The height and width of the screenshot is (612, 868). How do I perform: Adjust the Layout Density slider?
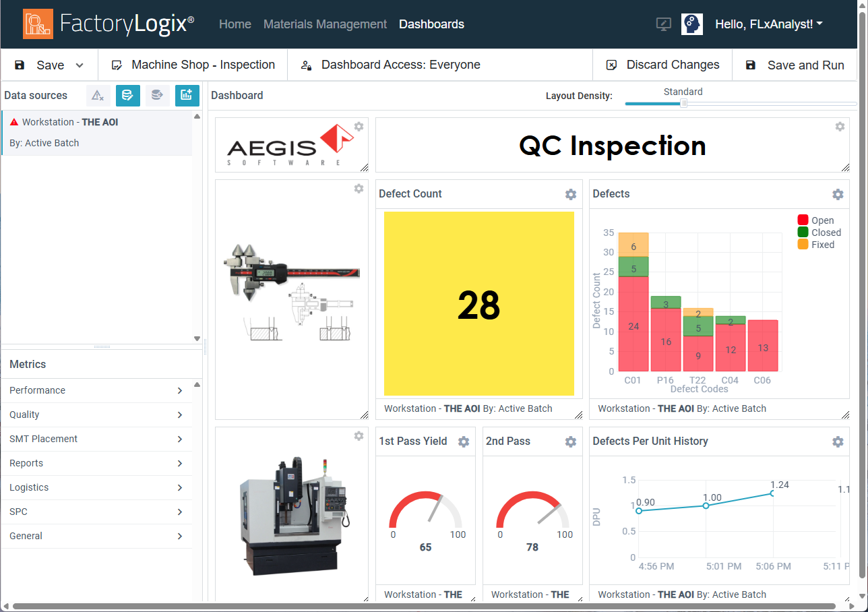click(685, 102)
